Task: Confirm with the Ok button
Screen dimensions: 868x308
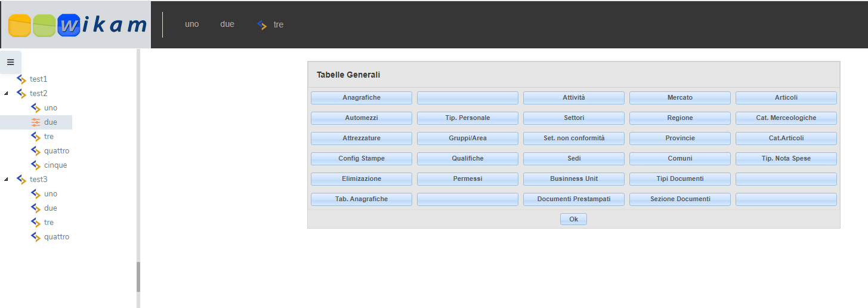Action: click(573, 220)
